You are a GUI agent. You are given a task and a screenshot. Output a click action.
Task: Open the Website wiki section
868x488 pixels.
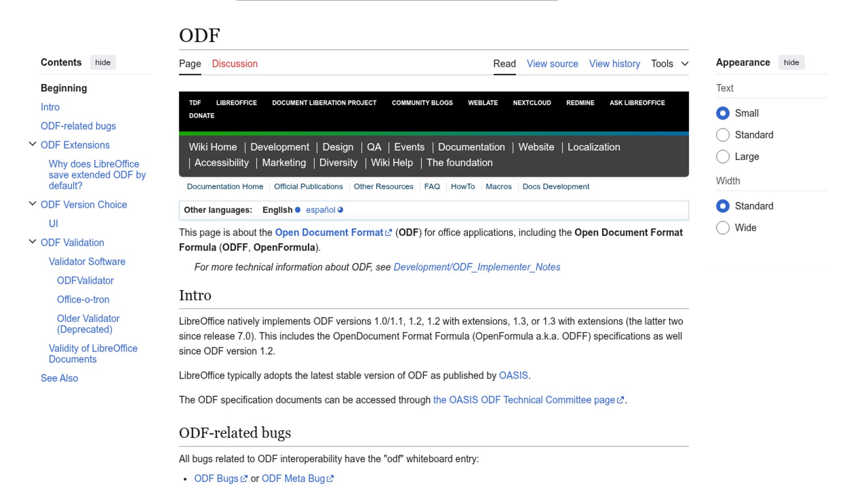(x=536, y=147)
